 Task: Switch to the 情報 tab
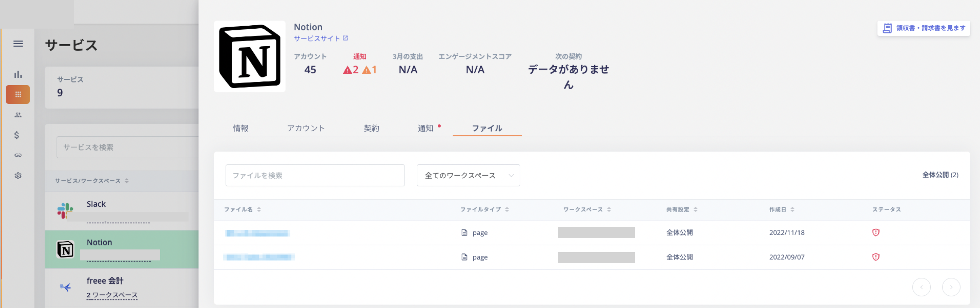coord(241,128)
